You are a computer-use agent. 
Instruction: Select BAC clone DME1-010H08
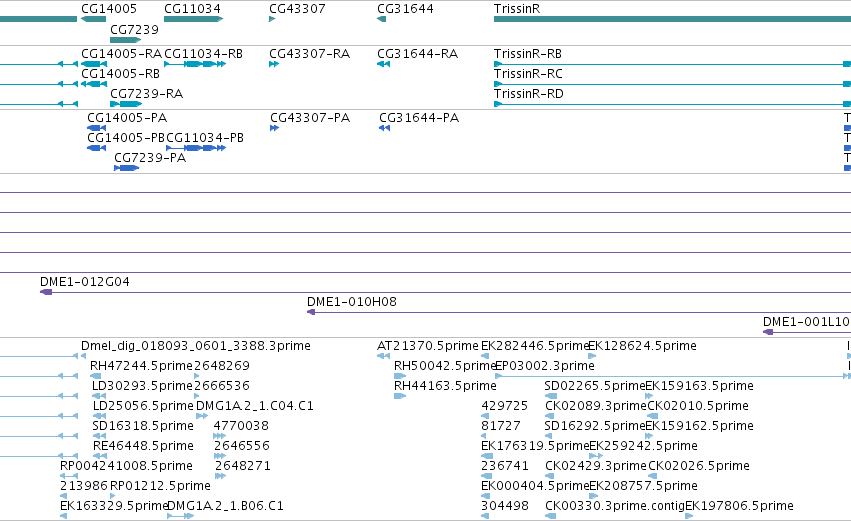[x=352, y=302]
